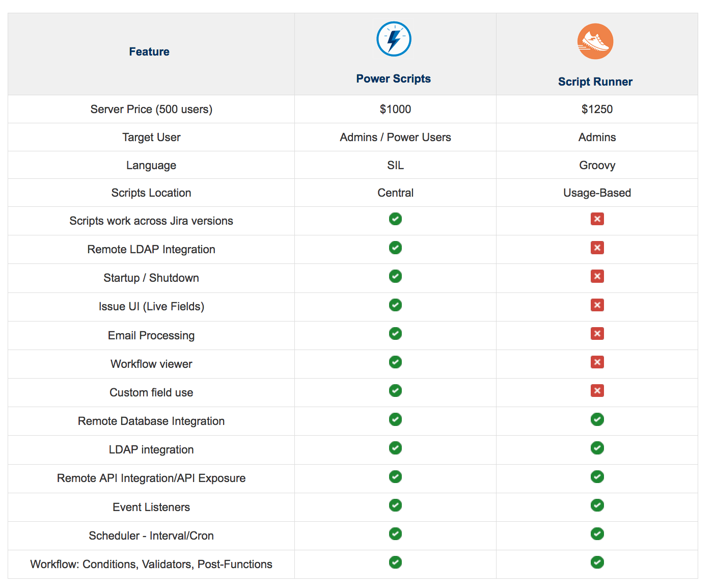Click the green check for Event Listeners under Script Runner
715x588 pixels.
point(597,505)
